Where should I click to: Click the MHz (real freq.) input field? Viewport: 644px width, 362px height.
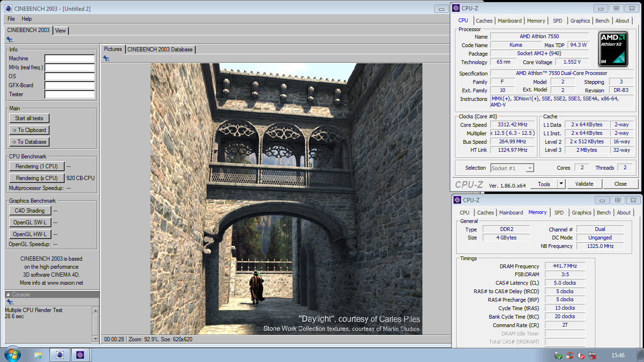pyautogui.click(x=70, y=68)
